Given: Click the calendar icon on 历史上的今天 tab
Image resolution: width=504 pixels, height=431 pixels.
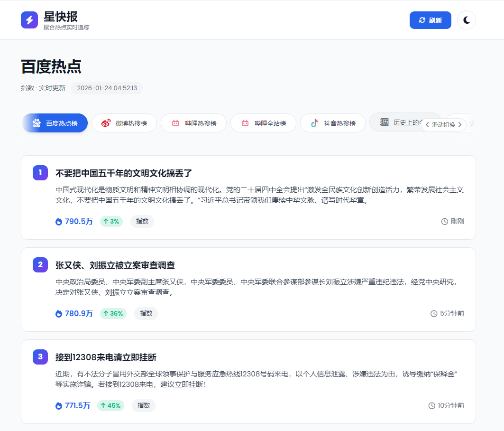Looking at the screenshot, I should pos(382,122).
